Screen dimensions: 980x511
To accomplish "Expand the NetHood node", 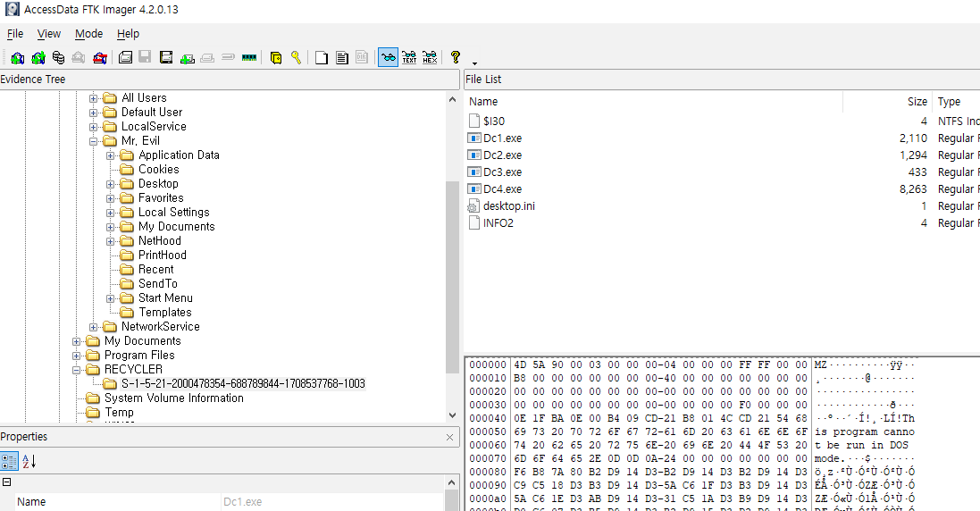I will [110, 241].
